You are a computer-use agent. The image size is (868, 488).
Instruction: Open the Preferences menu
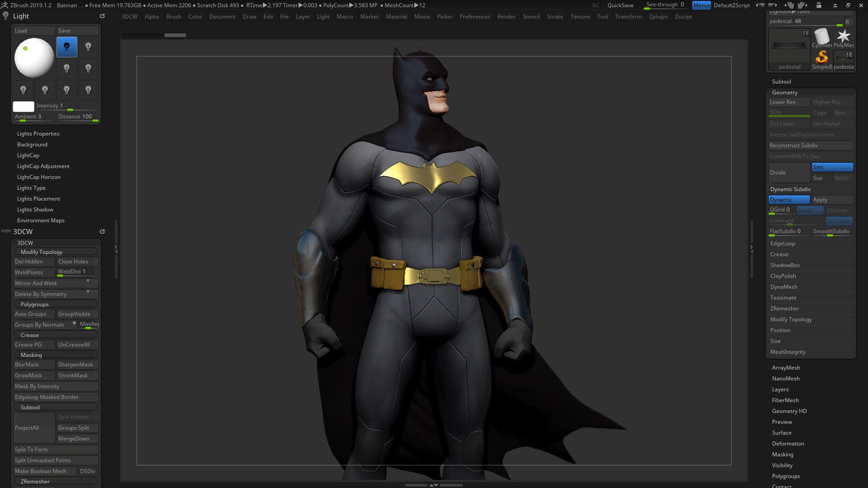point(475,17)
